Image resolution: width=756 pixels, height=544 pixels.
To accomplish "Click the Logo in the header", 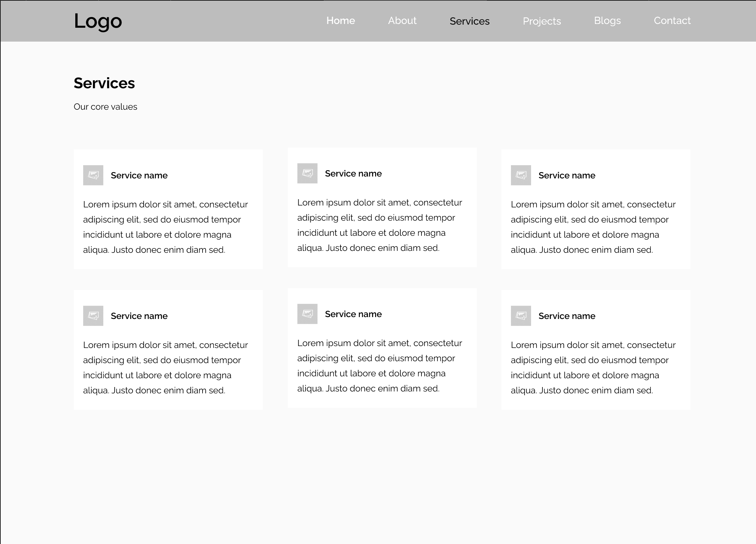I will (x=98, y=21).
